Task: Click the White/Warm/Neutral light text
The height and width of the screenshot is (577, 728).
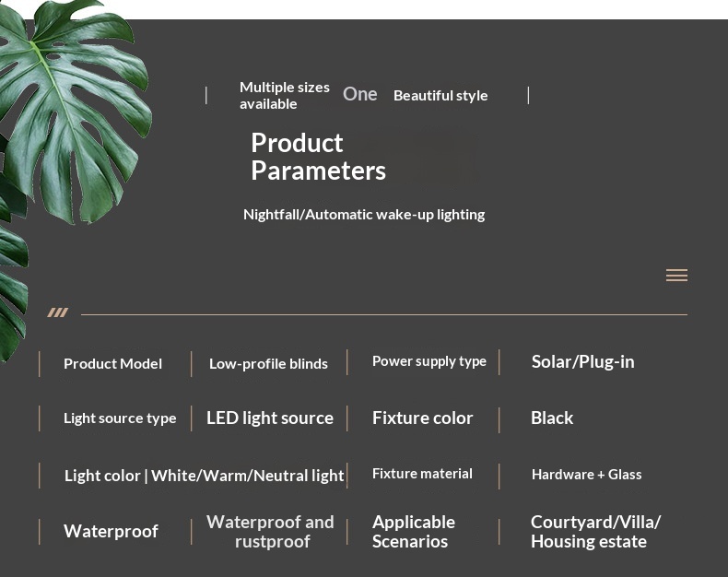Action: tap(248, 476)
